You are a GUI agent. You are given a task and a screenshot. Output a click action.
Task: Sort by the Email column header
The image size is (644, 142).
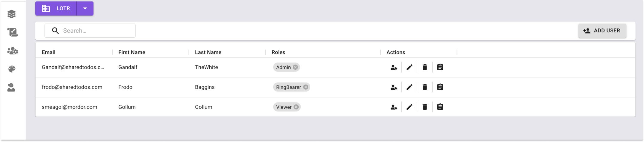point(49,52)
